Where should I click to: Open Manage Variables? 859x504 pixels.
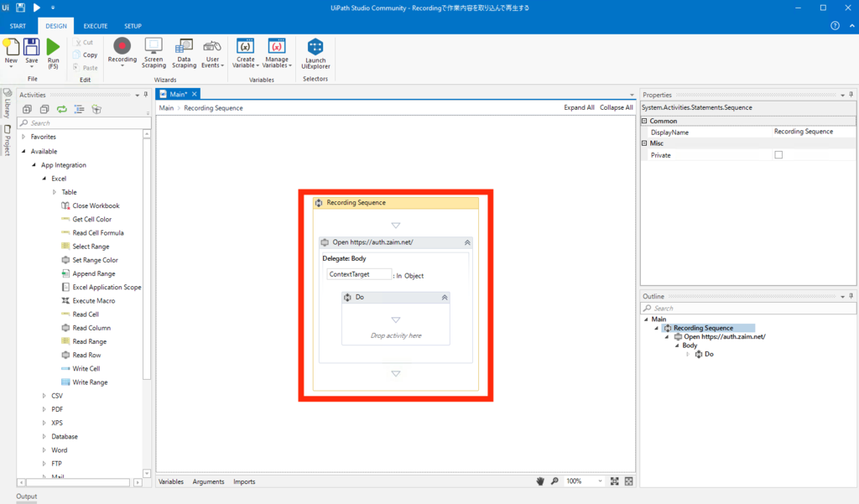277,53
